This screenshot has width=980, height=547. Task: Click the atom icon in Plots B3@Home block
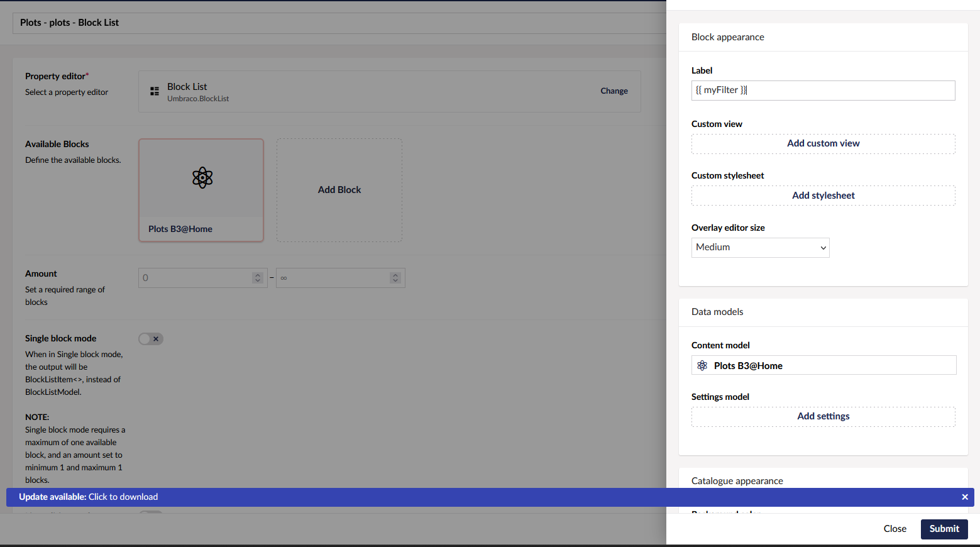pyautogui.click(x=202, y=178)
